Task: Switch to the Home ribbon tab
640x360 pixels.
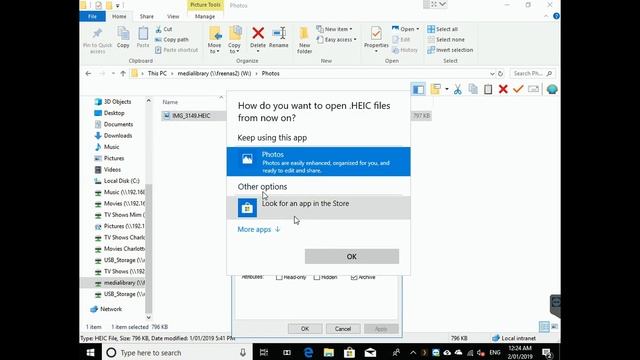Action: (119, 16)
